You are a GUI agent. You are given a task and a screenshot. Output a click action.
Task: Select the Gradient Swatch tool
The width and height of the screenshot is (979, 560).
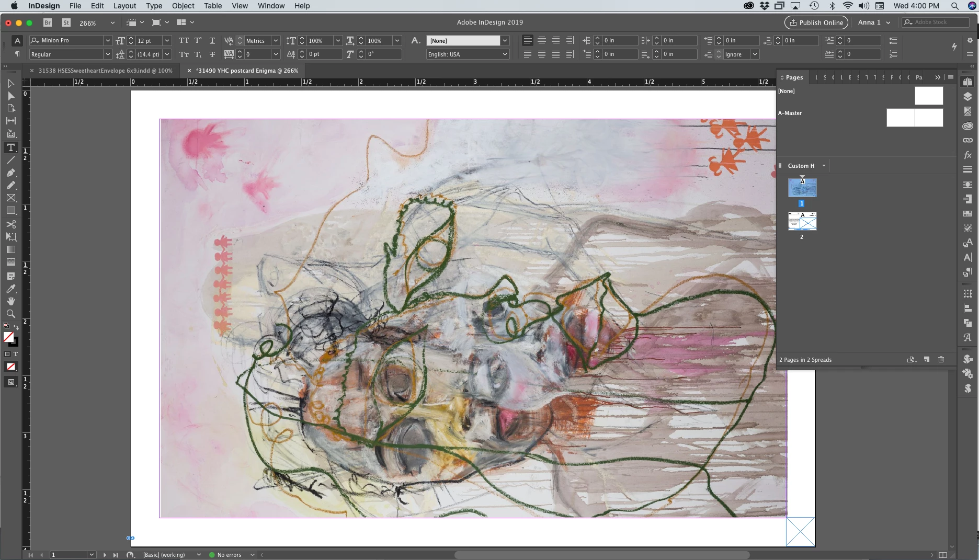10,249
